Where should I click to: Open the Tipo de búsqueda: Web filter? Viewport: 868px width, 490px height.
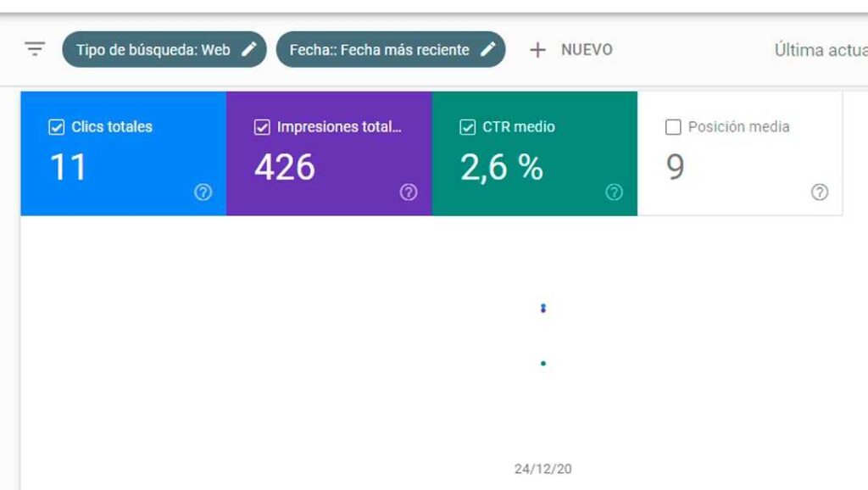(x=153, y=49)
